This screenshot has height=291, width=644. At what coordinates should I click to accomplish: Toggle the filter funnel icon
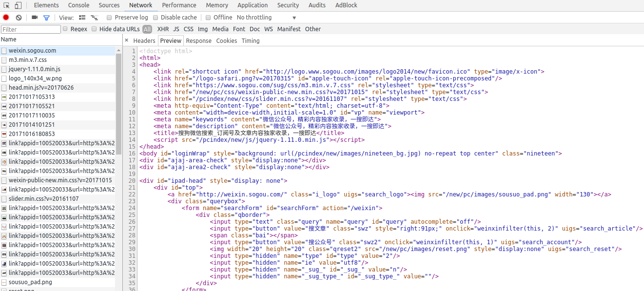46,18
